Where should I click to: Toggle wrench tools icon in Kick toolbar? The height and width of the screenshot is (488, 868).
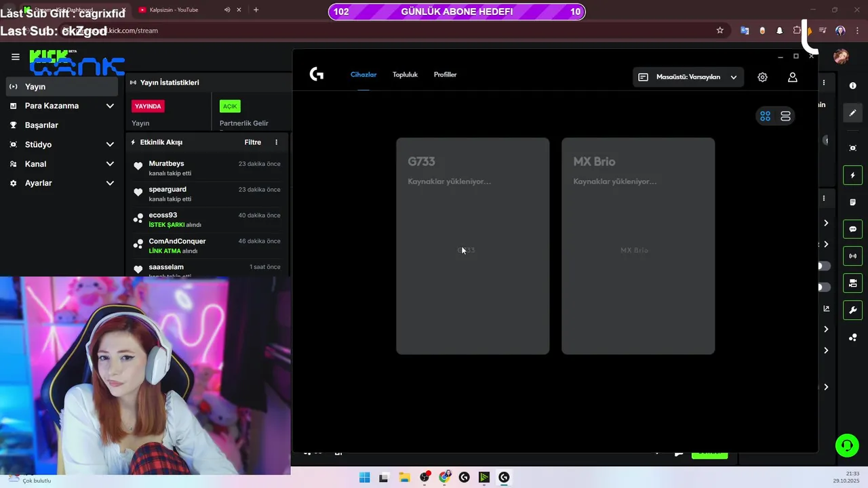(852, 310)
